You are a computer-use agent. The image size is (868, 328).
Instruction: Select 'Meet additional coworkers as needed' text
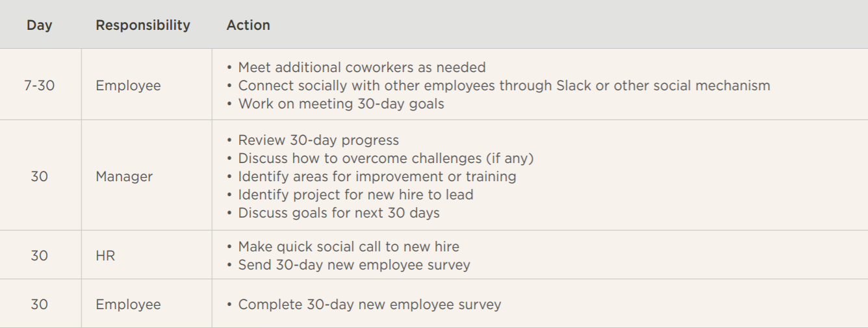(x=362, y=67)
